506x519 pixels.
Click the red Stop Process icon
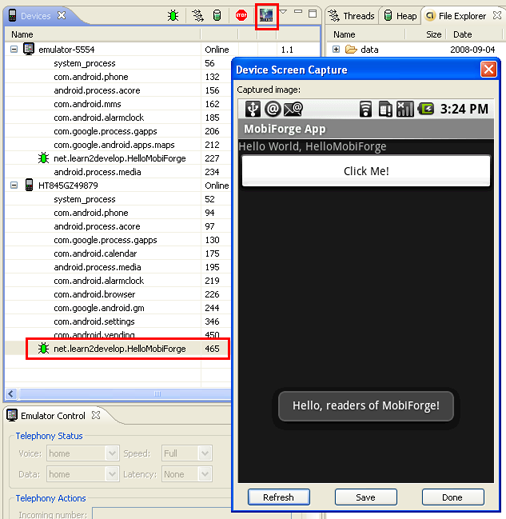point(241,15)
